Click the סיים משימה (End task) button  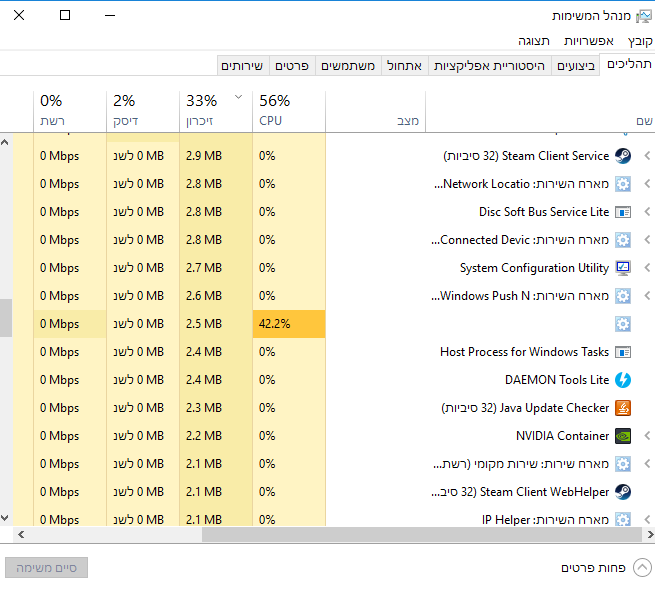coord(46,567)
